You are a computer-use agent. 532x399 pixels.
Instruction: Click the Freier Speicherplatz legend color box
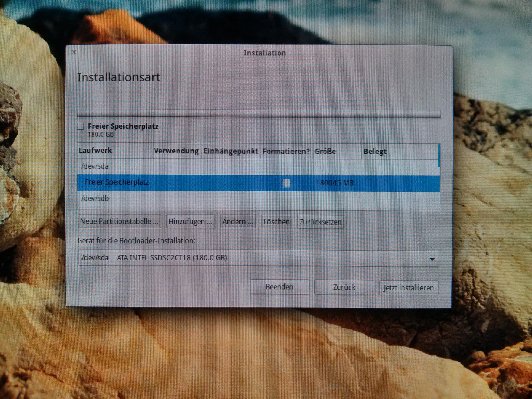coord(81,126)
